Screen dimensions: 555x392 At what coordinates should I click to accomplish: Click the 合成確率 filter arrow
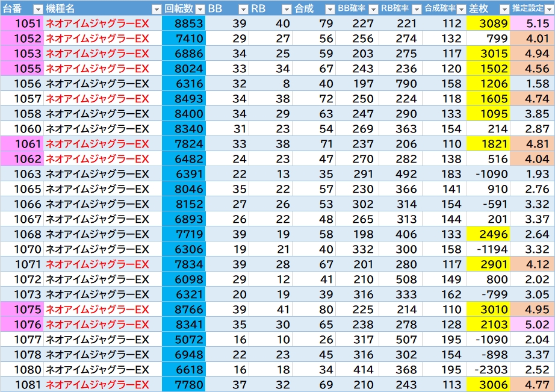tap(460, 9)
